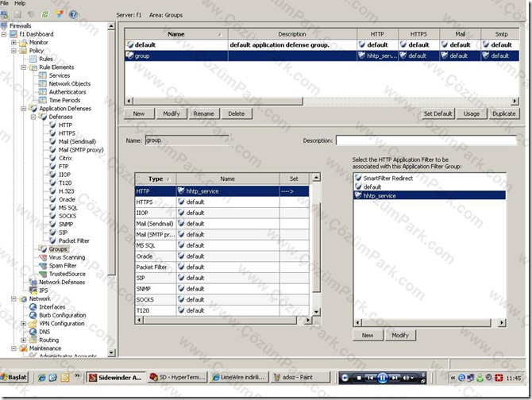Open the Help menu
Viewport: 532px width, 400px height.
coord(20,3)
